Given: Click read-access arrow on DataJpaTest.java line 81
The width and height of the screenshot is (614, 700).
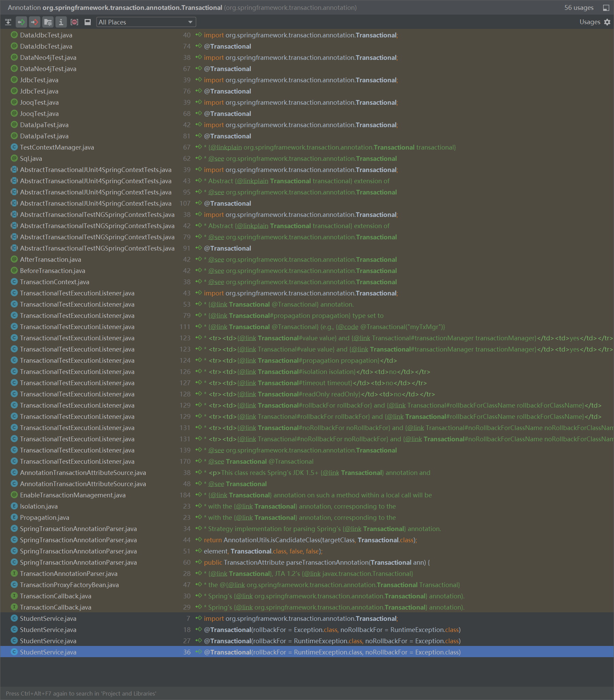Looking at the screenshot, I should point(198,136).
